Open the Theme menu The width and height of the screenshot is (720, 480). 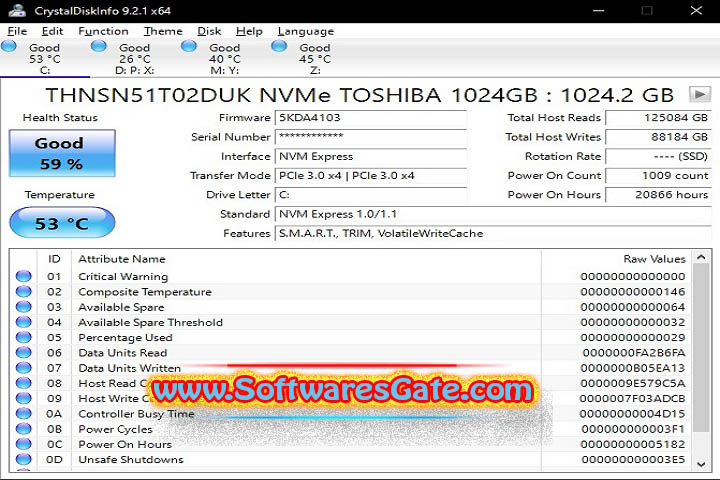(x=163, y=31)
